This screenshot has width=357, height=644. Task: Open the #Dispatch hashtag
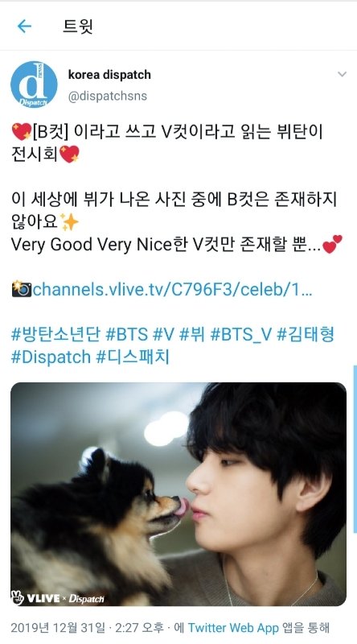click(51, 357)
